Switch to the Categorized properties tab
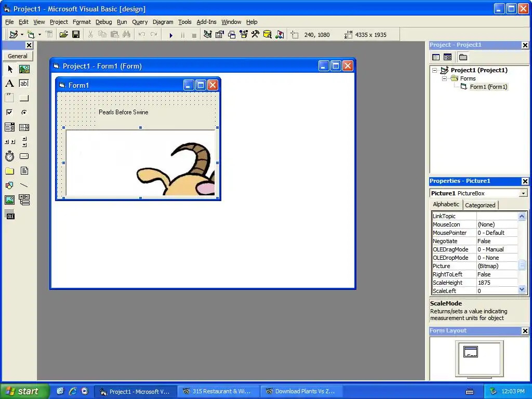The image size is (532, 399). tap(480, 205)
